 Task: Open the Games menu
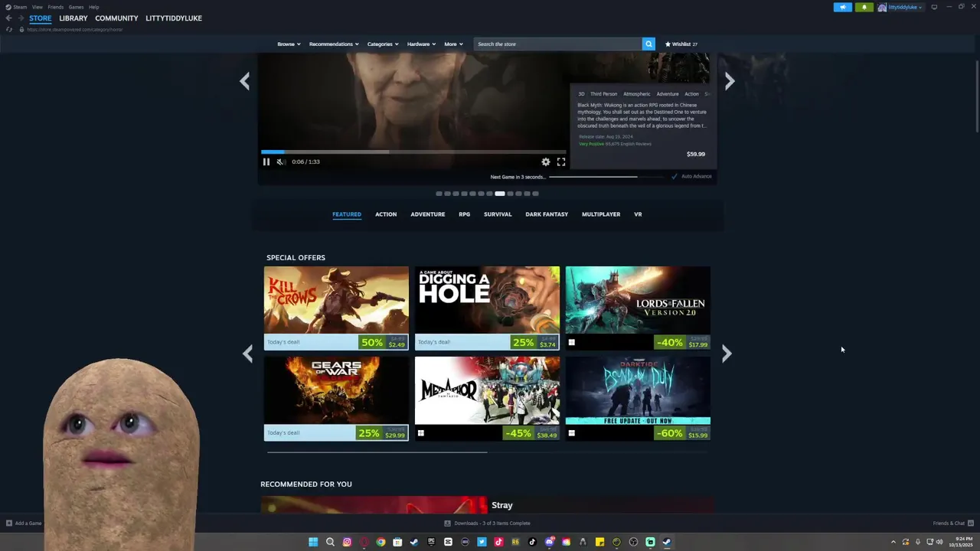(76, 7)
